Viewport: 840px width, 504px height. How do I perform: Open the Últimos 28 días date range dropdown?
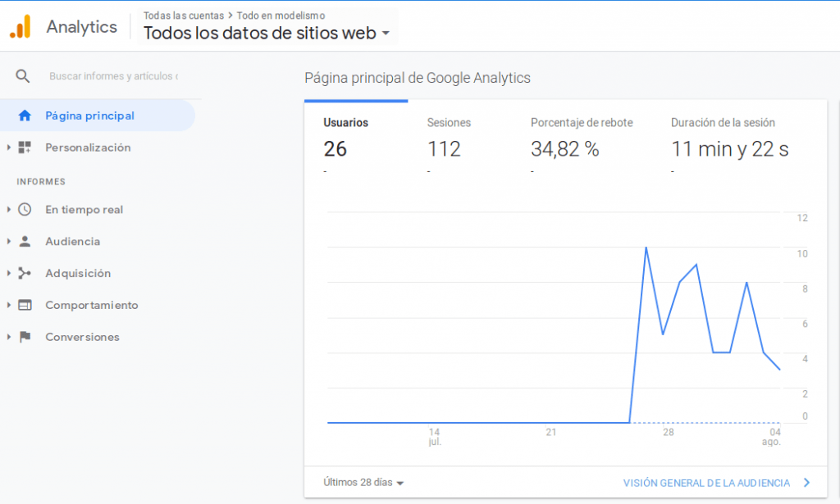click(363, 483)
